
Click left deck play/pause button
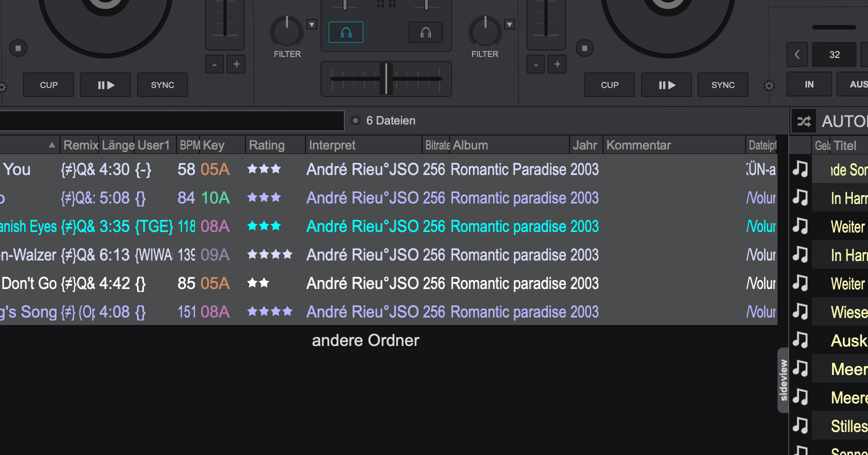click(105, 85)
